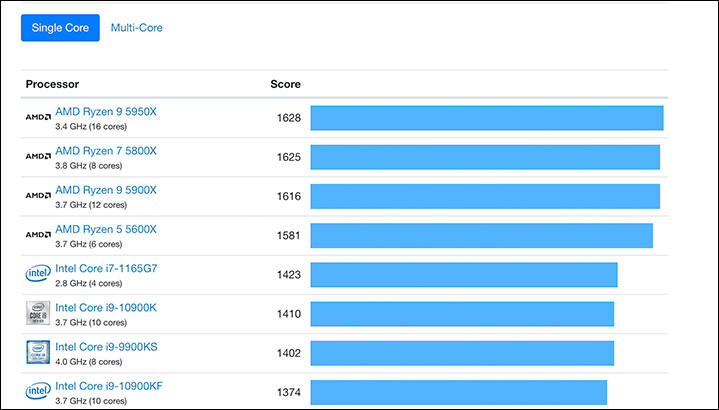This screenshot has width=719, height=410.
Task: Open the Intel Core i9-10900K link
Action: pyautogui.click(x=106, y=307)
